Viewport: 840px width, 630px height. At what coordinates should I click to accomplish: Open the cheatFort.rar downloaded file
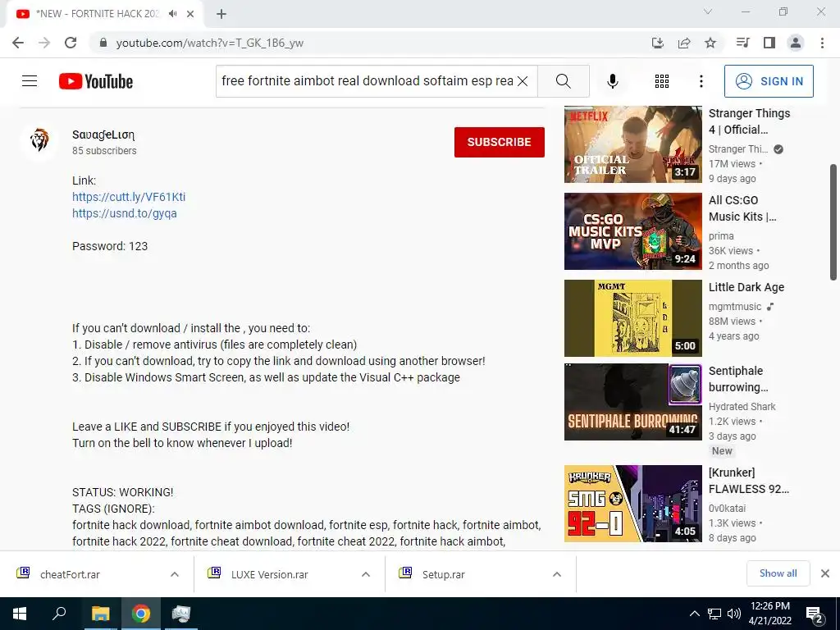click(70, 574)
